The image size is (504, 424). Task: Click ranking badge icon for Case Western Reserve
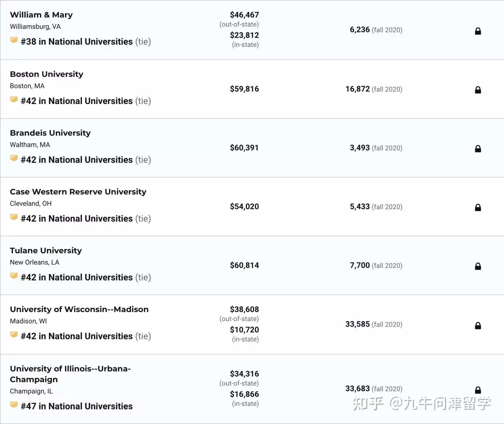point(14,217)
